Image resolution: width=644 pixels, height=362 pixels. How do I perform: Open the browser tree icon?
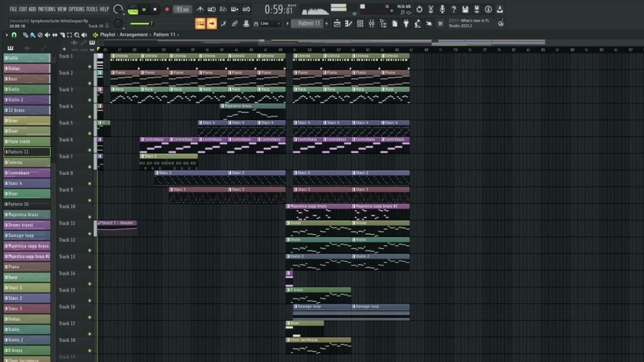click(383, 24)
